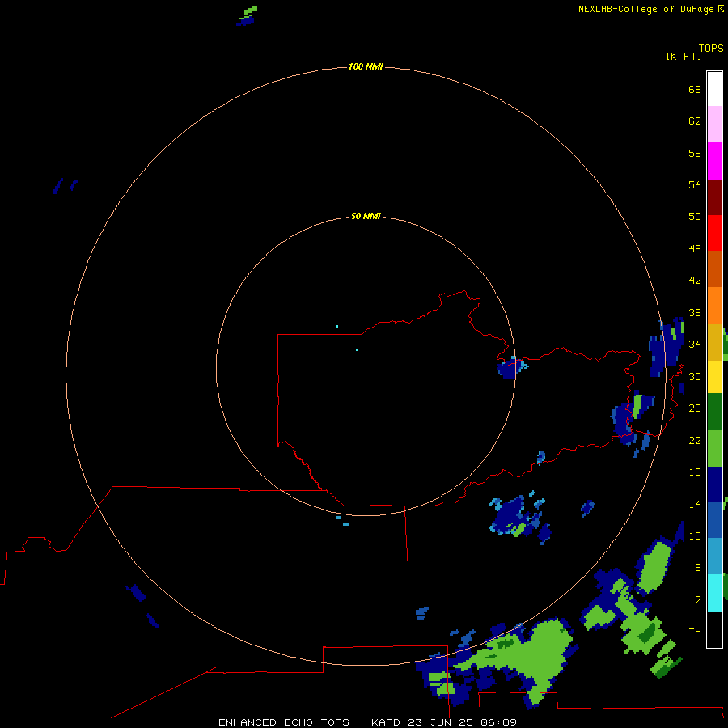Pick the cyan legend color band
The width and height of the screenshot is (728, 728).
[x=714, y=593]
